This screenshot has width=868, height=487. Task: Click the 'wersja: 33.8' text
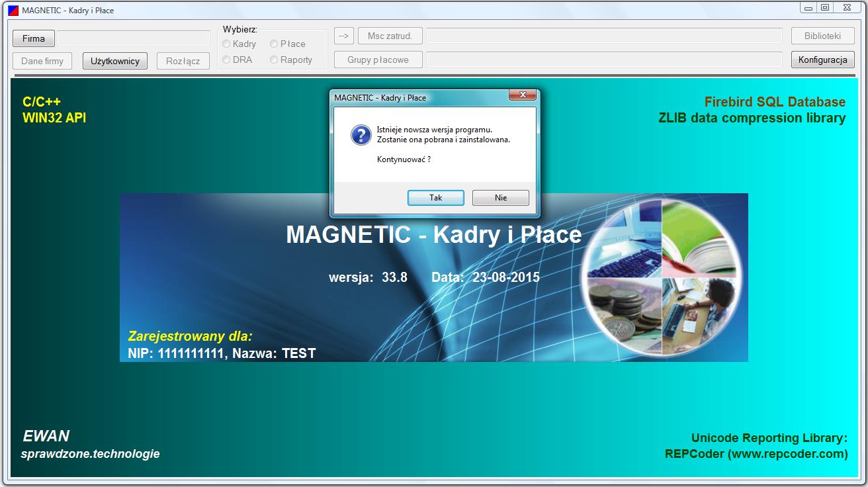[368, 277]
